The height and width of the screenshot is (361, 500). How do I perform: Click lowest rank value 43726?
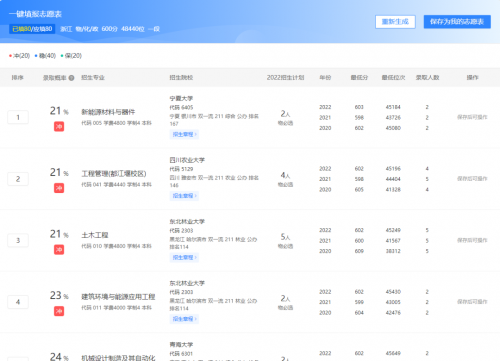(393, 118)
